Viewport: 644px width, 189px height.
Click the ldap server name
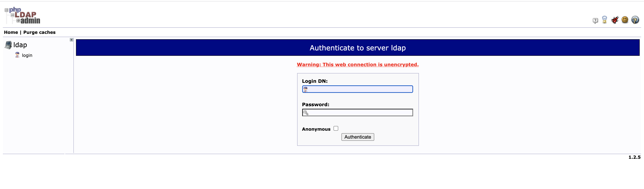coord(20,45)
